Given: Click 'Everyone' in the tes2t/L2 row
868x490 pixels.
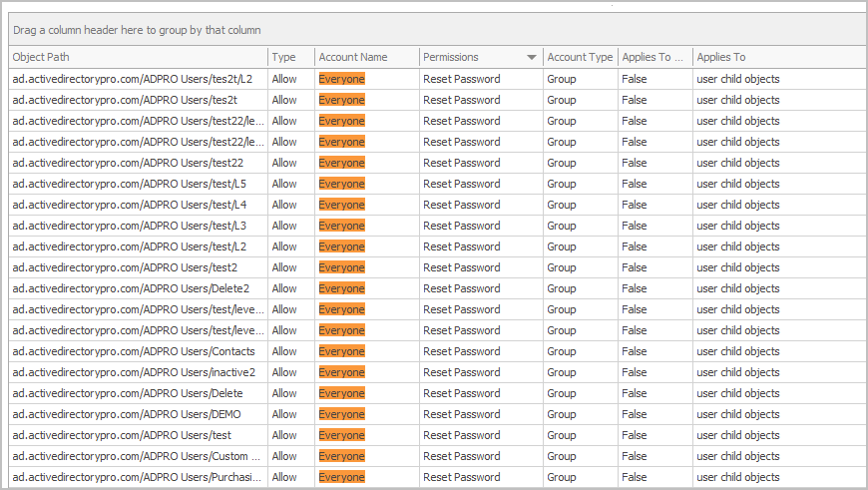Looking at the screenshot, I should pos(341,79).
